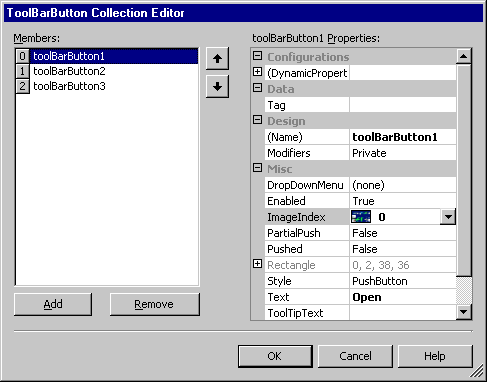
Task: Move selected member up with arrow button
Action: 217,59
